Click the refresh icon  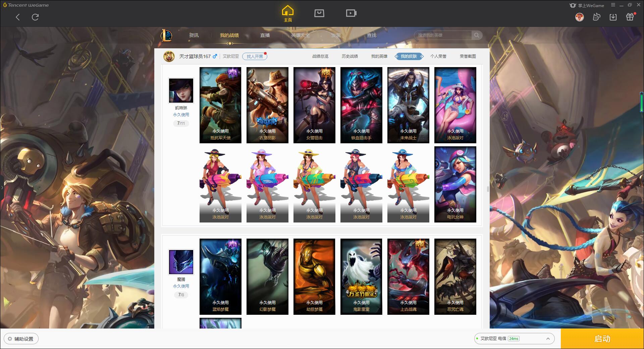(x=35, y=17)
